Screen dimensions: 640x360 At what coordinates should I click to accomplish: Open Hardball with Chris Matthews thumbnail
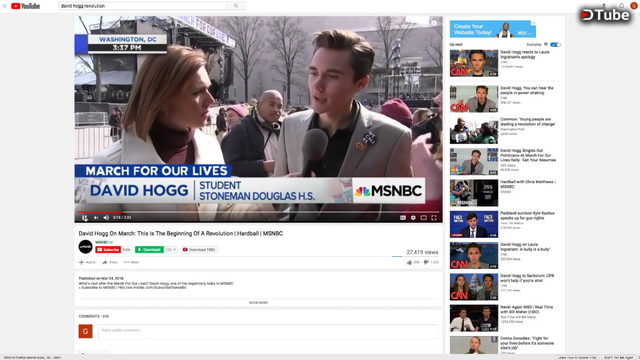tap(474, 193)
